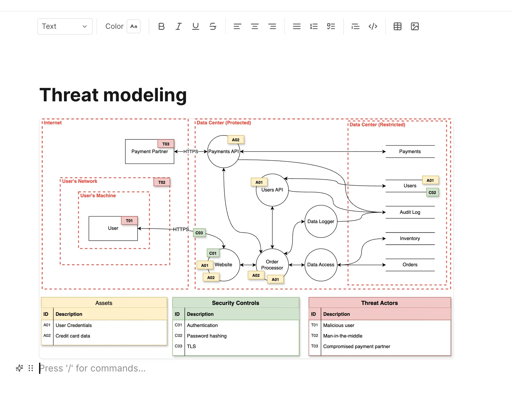Click the Threat modeling heading
The height and width of the screenshot is (420, 512).
[113, 95]
